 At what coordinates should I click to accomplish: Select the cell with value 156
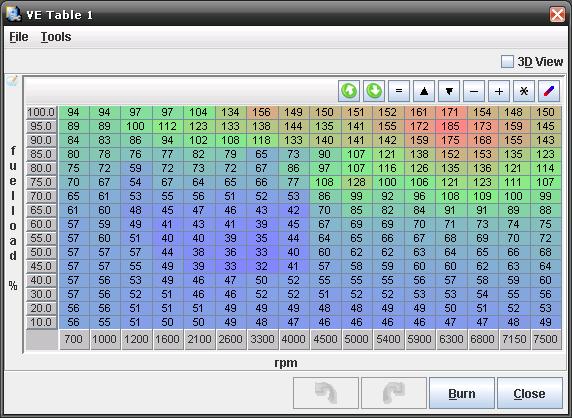coord(262,112)
